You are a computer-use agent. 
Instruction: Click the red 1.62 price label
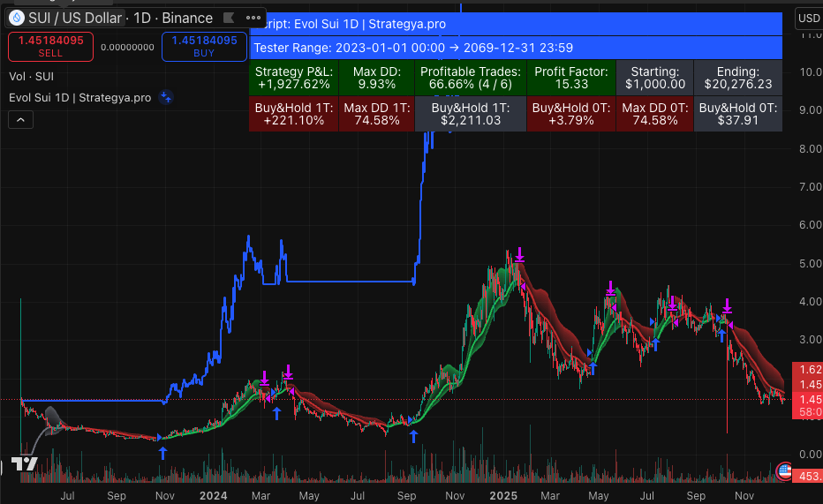tap(808, 370)
